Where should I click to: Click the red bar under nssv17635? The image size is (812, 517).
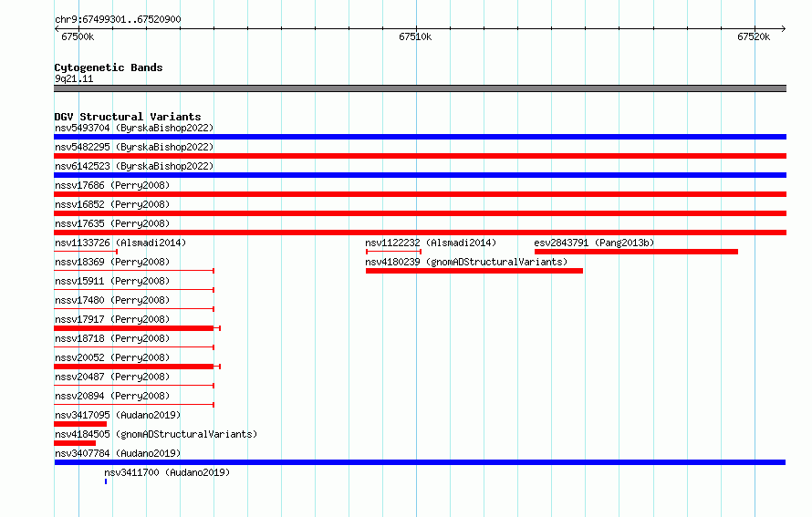[420, 233]
